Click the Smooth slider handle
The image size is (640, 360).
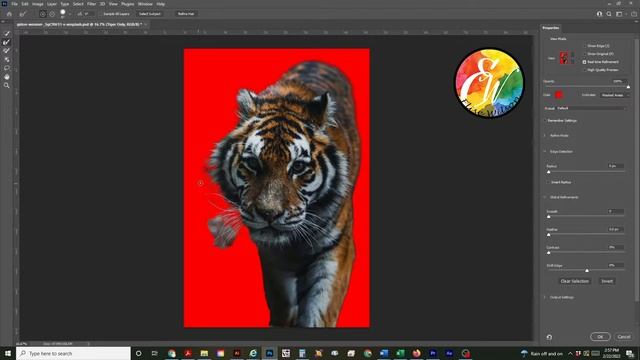click(x=549, y=217)
